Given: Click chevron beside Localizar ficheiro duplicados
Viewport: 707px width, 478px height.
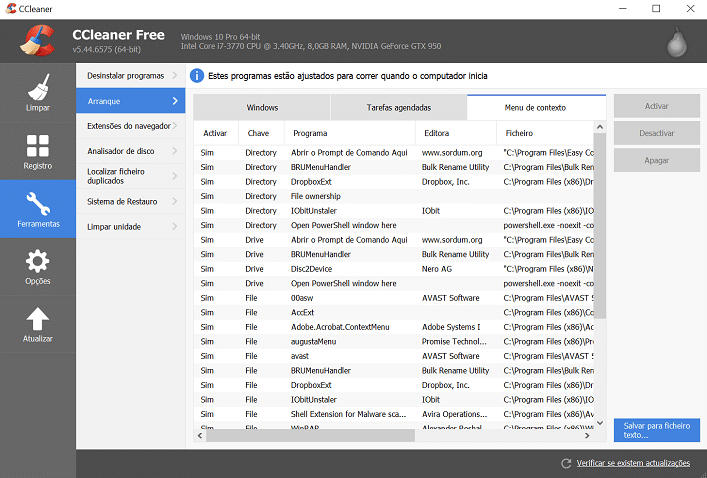Looking at the screenshot, I should point(174,176).
